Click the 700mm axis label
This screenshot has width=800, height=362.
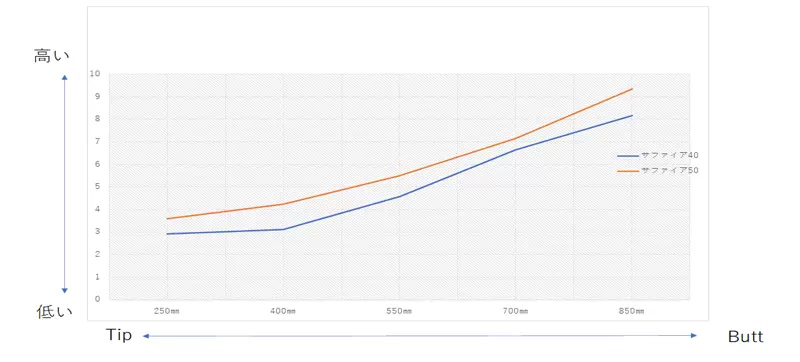tap(516, 311)
